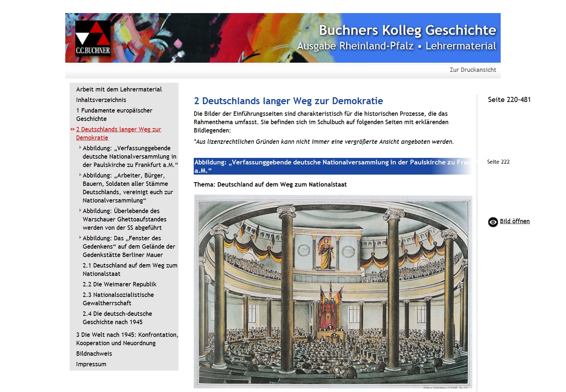The image size is (566, 392).
Task: Click the blue 'Abbildung: Verfassunggebende' heading bar
Action: coord(333,166)
